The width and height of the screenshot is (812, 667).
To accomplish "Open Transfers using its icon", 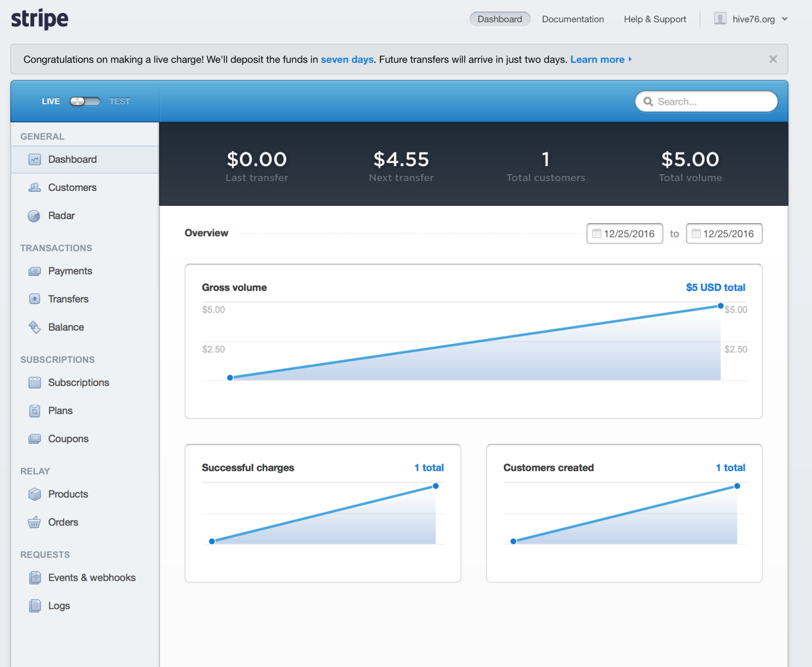I will point(35,299).
